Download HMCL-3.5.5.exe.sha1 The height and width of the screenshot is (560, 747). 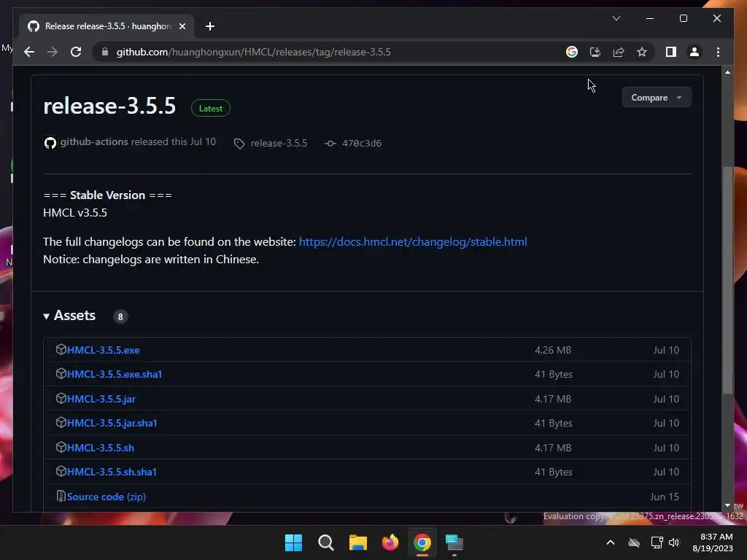[115, 374]
